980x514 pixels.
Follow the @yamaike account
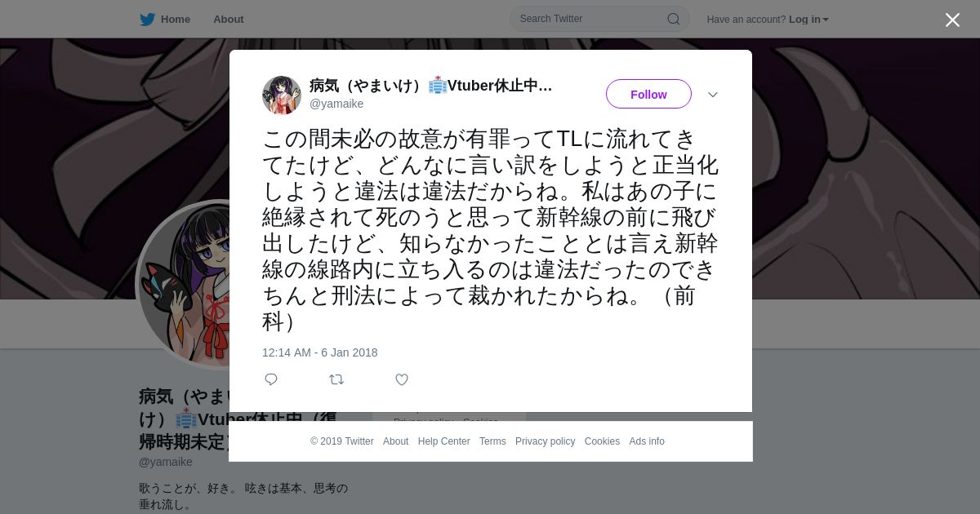[x=648, y=94]
